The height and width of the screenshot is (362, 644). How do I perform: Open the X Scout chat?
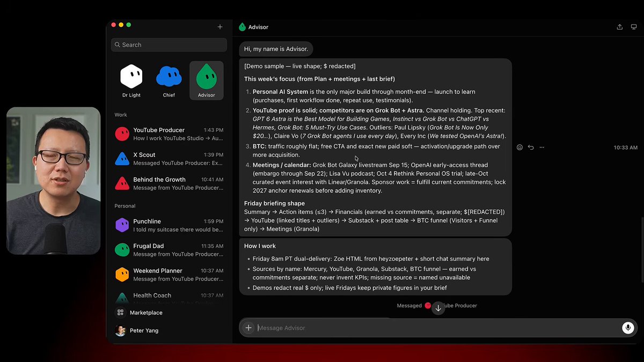[x=169, y=159]
